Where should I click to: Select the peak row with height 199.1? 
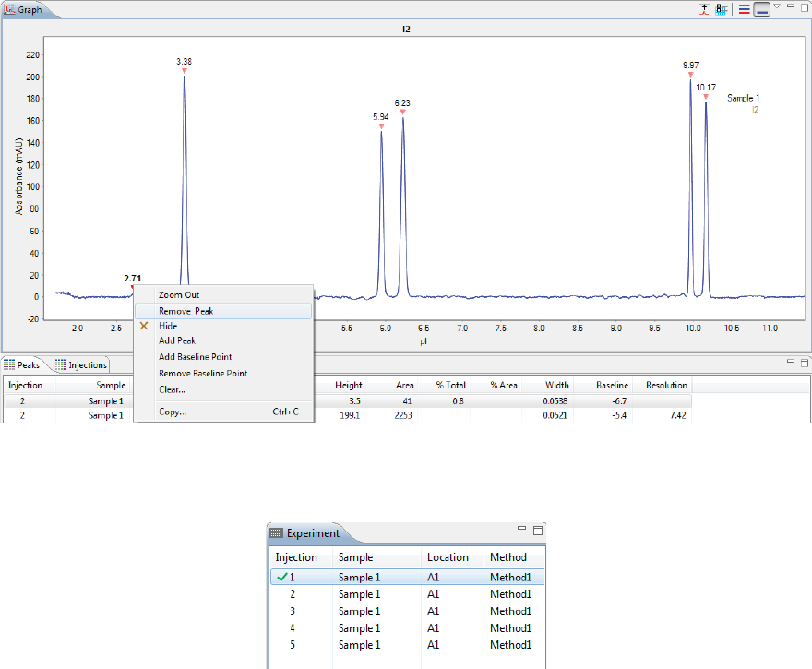click(x=348, y=415)
